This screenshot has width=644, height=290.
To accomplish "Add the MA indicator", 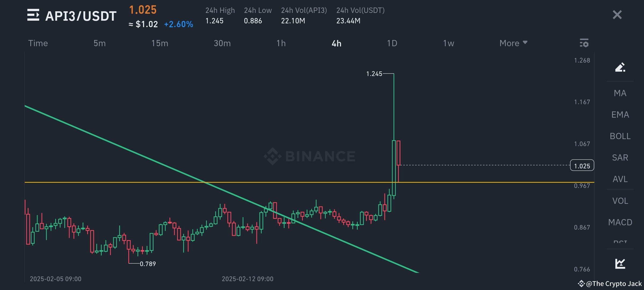I will tap(620, 93).
